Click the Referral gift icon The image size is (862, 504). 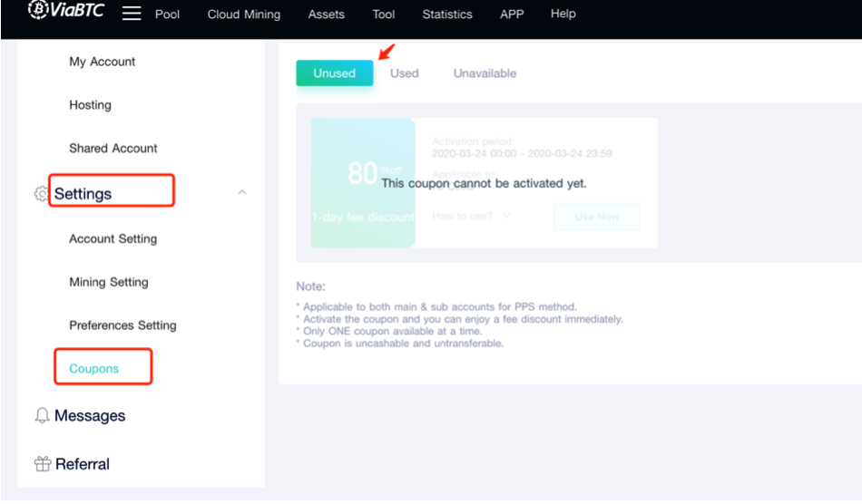42,464
